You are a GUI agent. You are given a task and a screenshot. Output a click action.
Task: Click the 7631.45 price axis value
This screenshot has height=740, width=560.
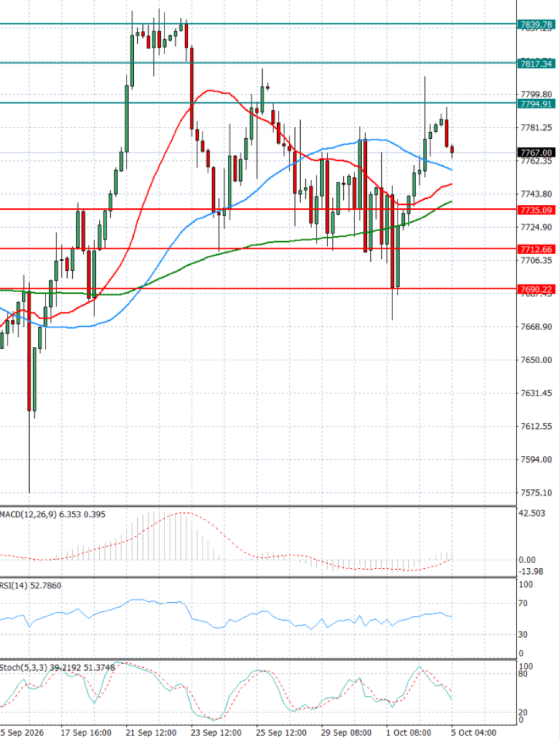click(536, 393)
